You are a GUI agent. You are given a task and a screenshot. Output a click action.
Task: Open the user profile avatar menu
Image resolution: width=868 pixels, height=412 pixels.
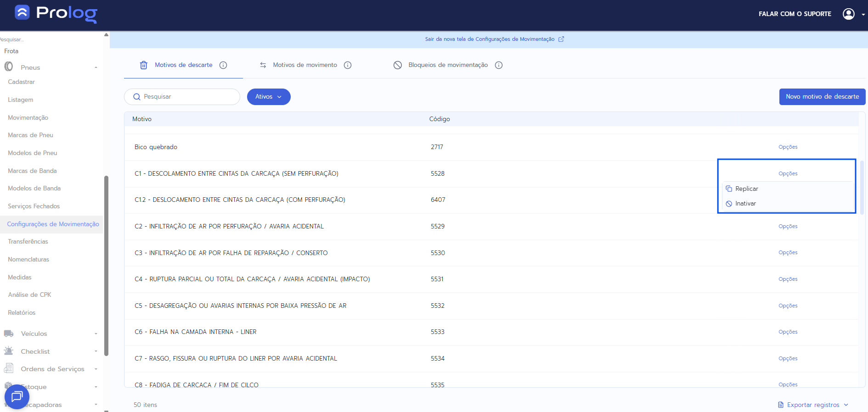[848, 14]
